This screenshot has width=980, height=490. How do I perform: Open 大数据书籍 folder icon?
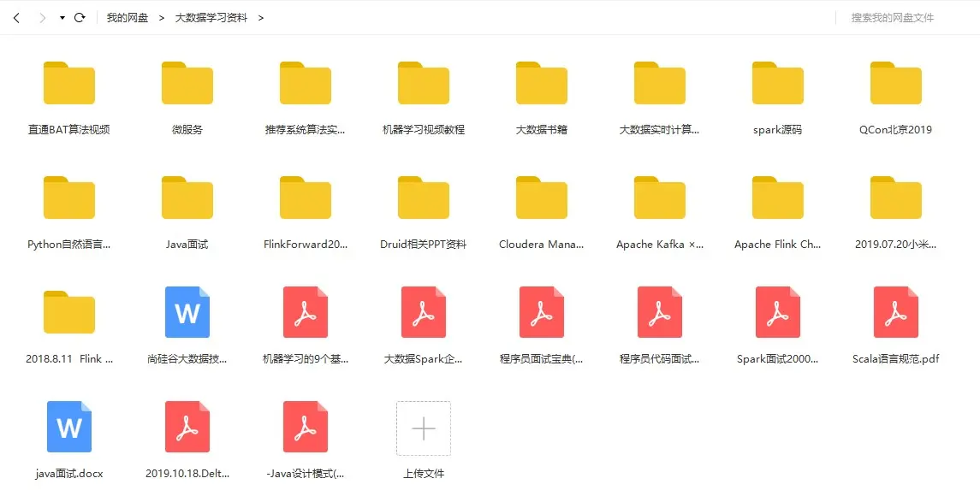tap(541, 83)
